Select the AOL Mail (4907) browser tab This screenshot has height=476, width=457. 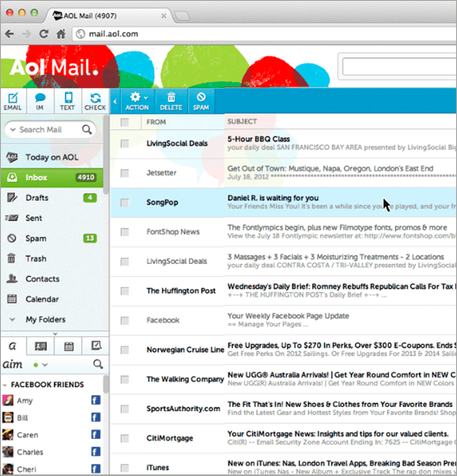click(108, 16)
